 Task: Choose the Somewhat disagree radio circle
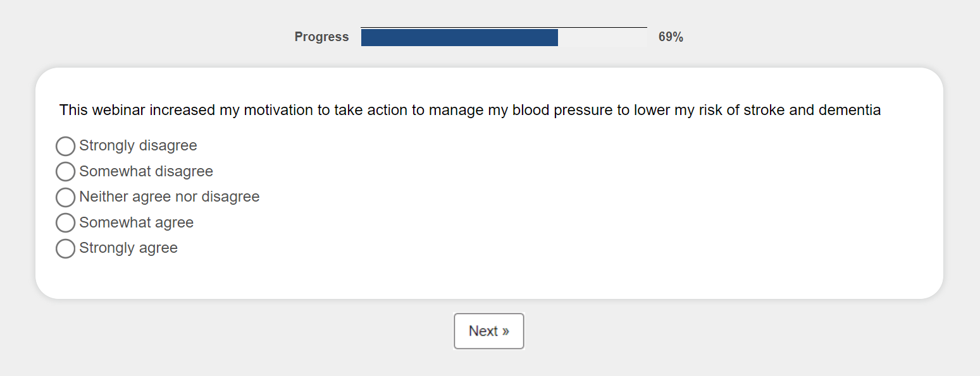65,171
